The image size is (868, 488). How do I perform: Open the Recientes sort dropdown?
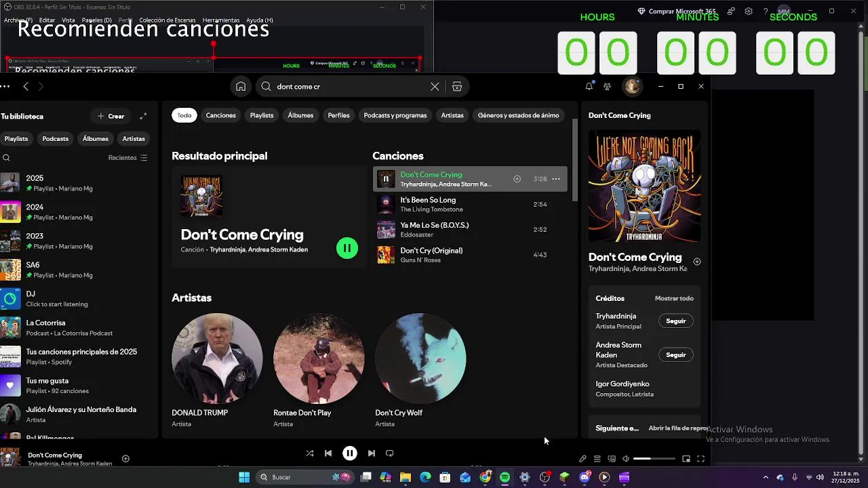click(x=127, y=158)
